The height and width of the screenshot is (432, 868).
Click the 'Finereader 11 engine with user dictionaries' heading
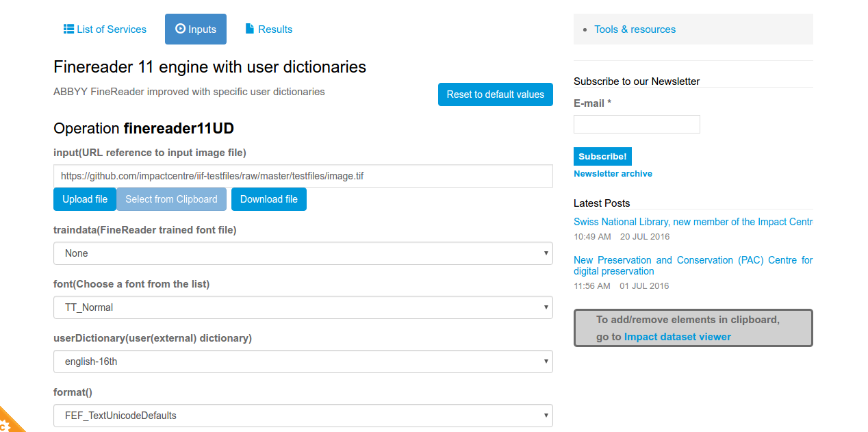[x=209, y=67]
